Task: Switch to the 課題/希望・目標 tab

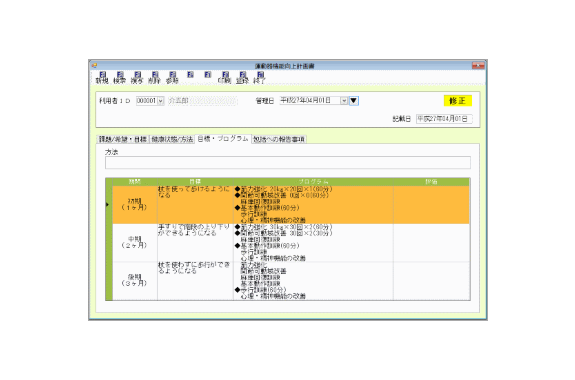Action: coord(123,139)
